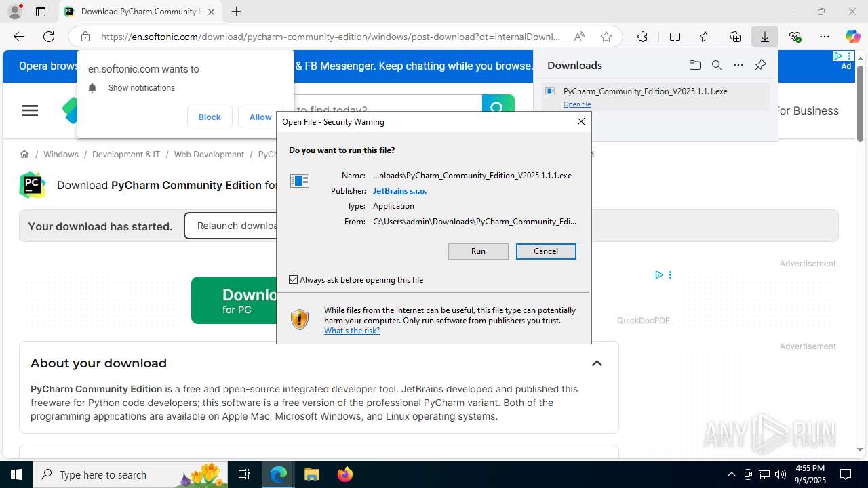Open Edge Settings and more menu
This screenshot has width=868, height=488.
[x=825, y=37]
